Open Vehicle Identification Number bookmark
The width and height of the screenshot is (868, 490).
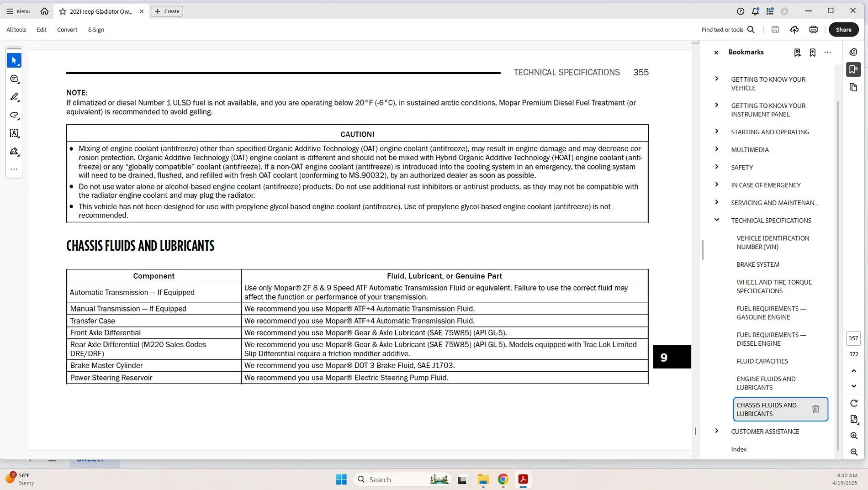click(x=773, y=242)
